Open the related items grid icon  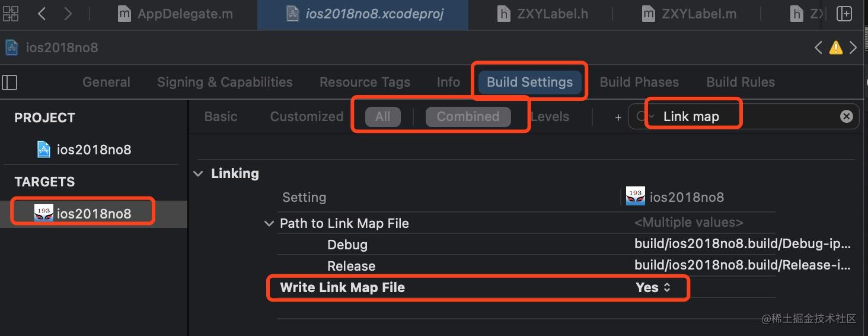pyautogui.click(x=11, y=13)
